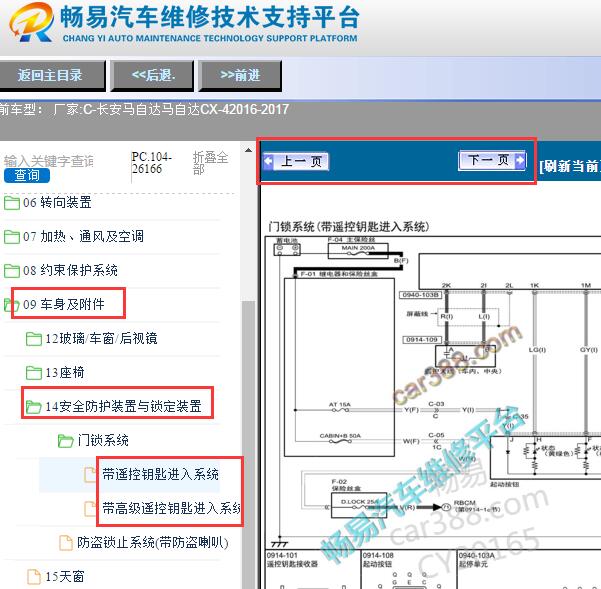This screenshot has height=589, width=601.
Task: Click the tree panel scrollbar up arrow
Action: (248, 150)
